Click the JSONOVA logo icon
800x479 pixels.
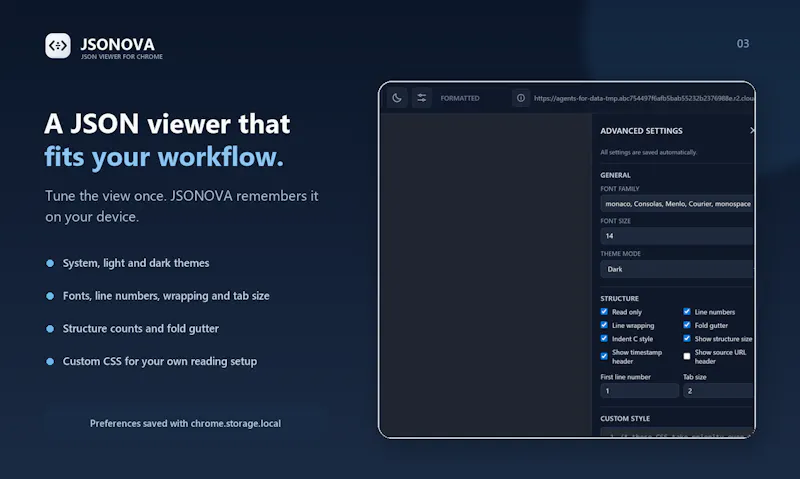tap(58, 46)
